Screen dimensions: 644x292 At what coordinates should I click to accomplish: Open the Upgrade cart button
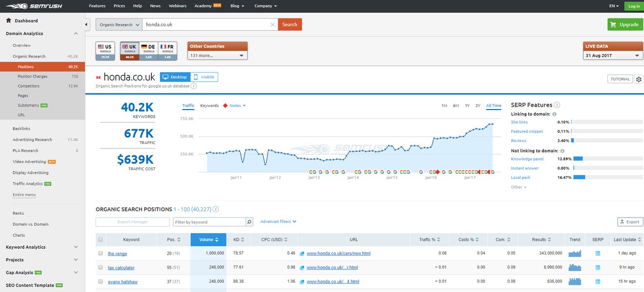coord(625,24)
